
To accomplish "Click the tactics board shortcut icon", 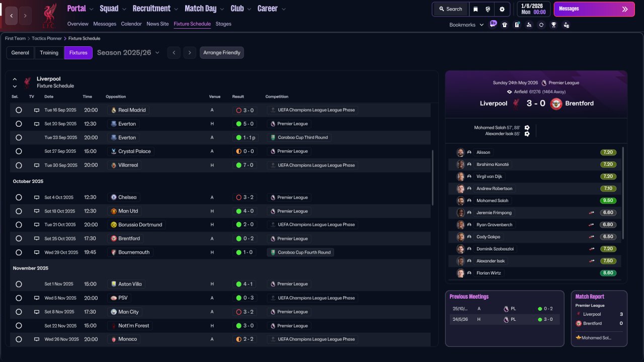I will click(x=517, y=25).
